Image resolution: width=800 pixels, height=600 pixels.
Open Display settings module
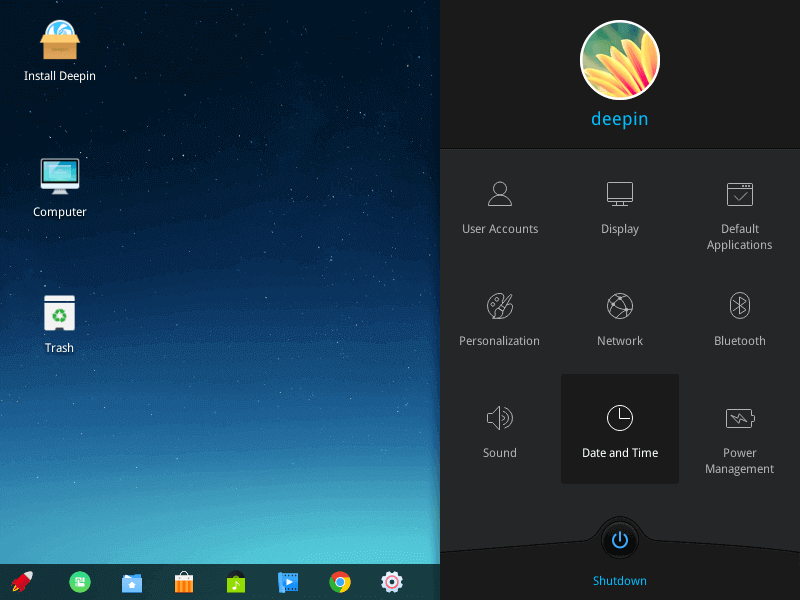click(x=619, y=207)
